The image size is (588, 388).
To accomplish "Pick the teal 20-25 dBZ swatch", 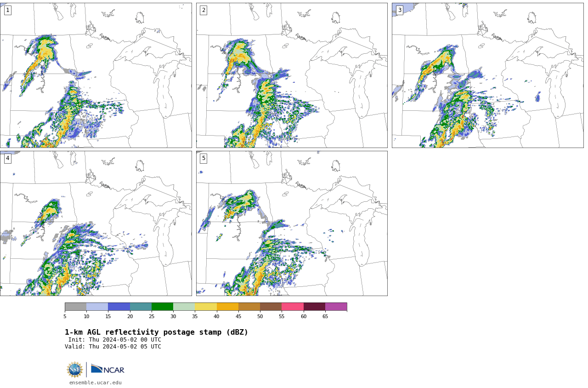I will tap(141, 307).
